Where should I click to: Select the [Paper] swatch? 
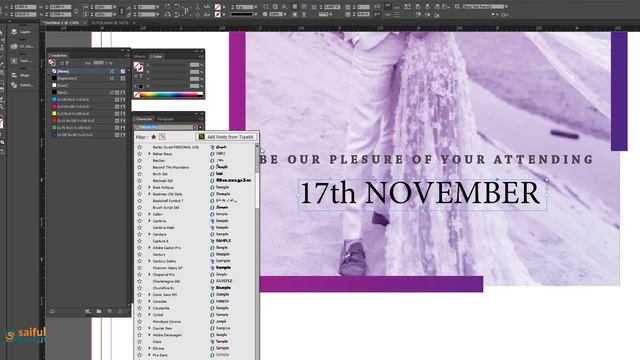tap(88, 85)
